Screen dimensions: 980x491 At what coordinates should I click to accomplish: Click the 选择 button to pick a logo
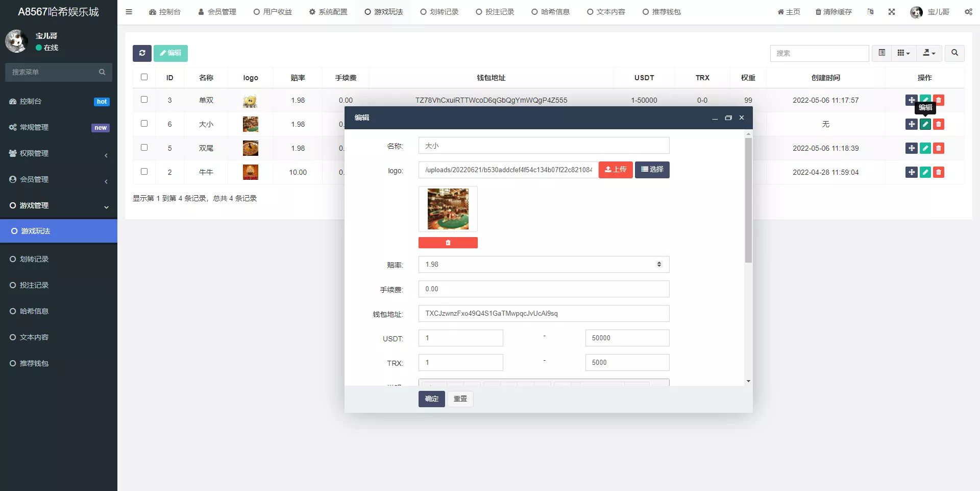pos(652,170)
